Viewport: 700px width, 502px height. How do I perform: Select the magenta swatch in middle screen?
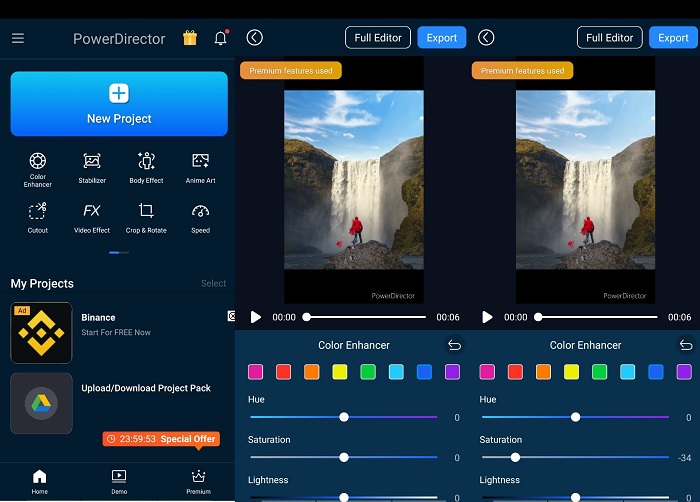[x=255, y=372]
